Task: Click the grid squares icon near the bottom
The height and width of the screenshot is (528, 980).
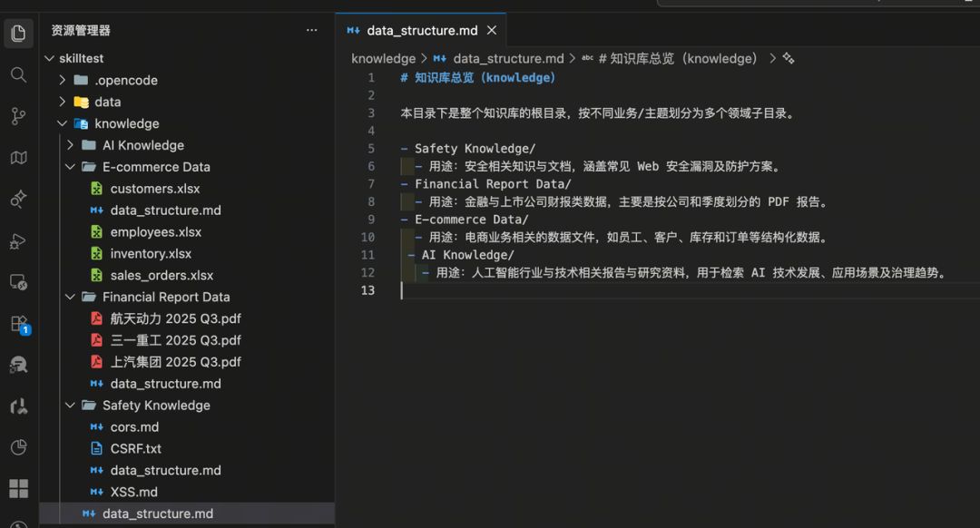Action: pos(19,488)
